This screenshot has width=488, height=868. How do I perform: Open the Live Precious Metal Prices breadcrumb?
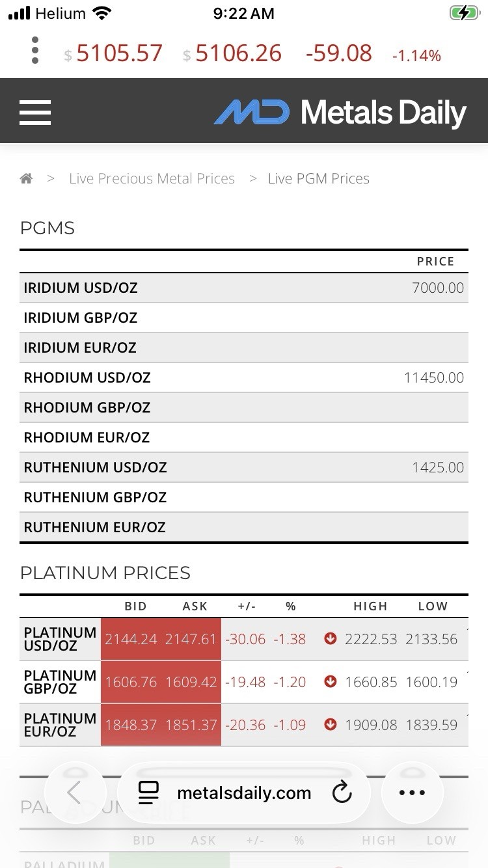tap(152, 179)
